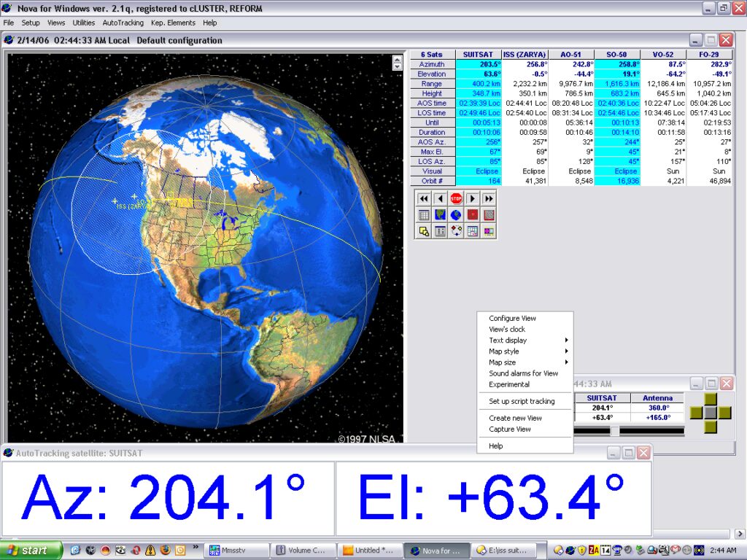Switch to Mmsstv in the taskbar
747x560 pixels.
233,551
